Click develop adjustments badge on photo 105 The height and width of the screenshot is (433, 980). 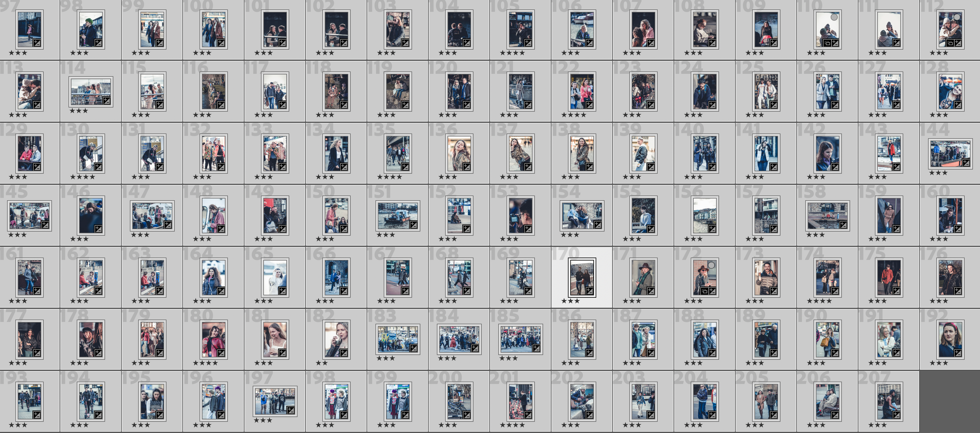pyautogui.click(x=528, y=43)
